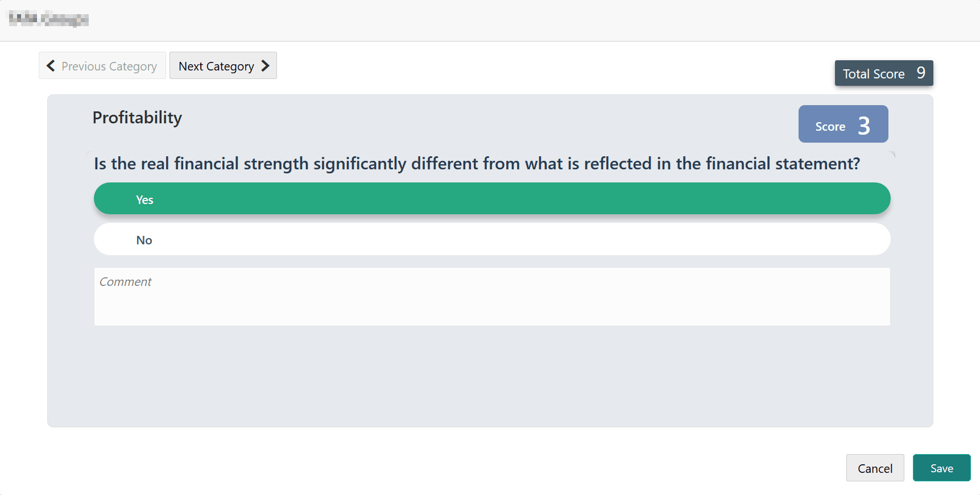Click the number 9 on Total Score
Image resolution: width=980 pixels, height=495 pixels.
click(x=921, y=73)
